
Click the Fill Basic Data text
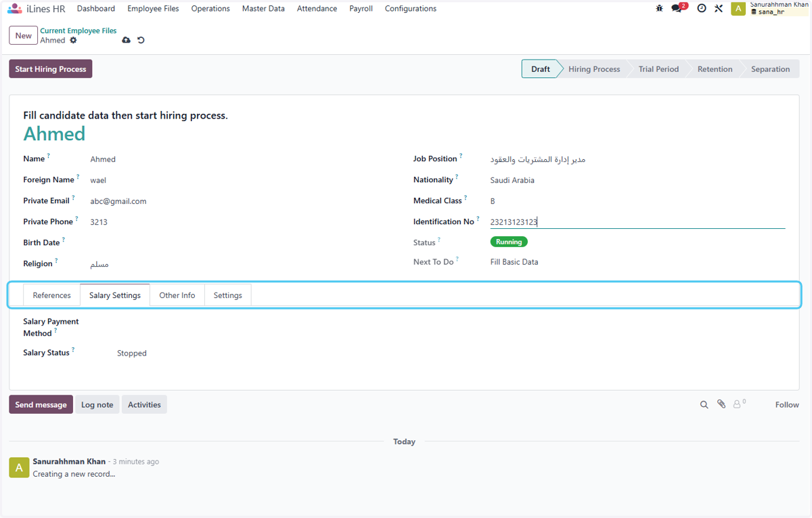click(514, 262)
